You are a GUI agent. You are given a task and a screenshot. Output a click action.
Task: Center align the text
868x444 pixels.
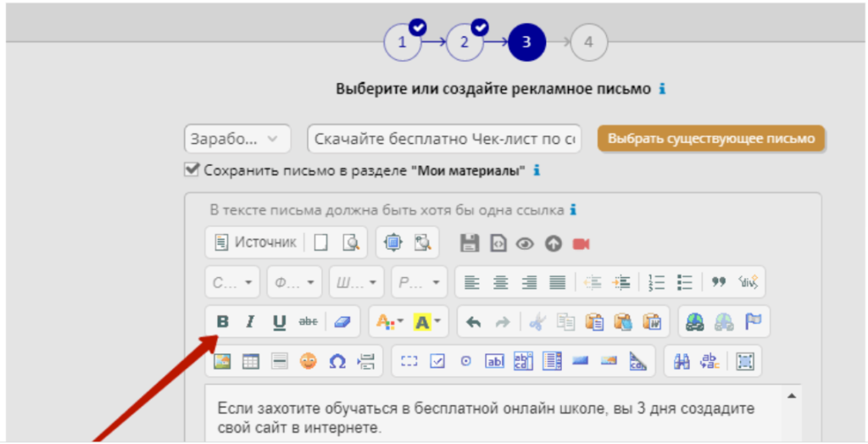500,282
